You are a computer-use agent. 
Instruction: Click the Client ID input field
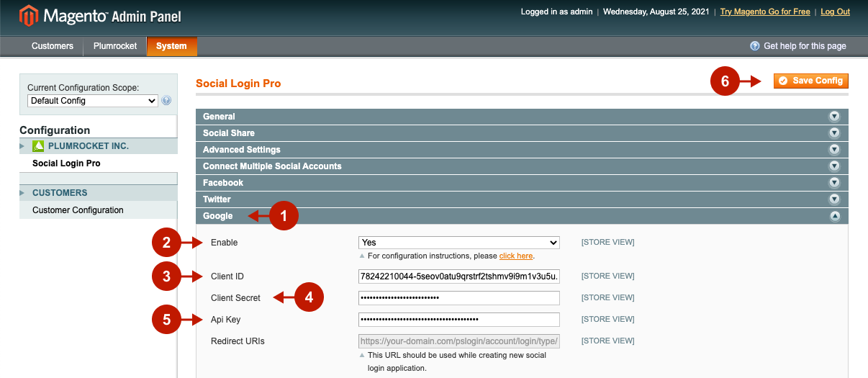pos(458,276)
